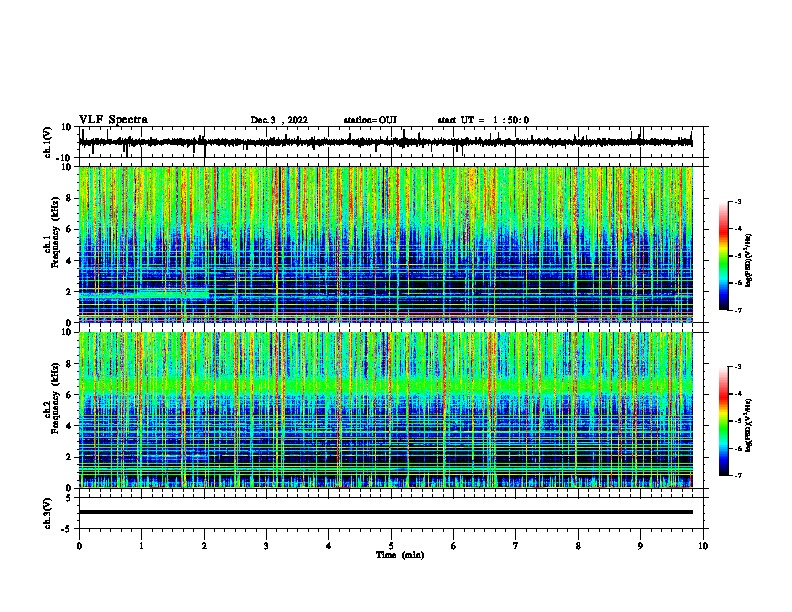Click the '3' tick label on time axis
This screenshot has height=612, width=792.
coord(266,546)
